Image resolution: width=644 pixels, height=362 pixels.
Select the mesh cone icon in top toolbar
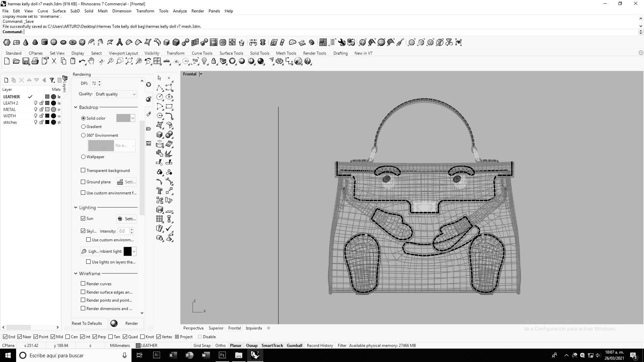point(25,42)
